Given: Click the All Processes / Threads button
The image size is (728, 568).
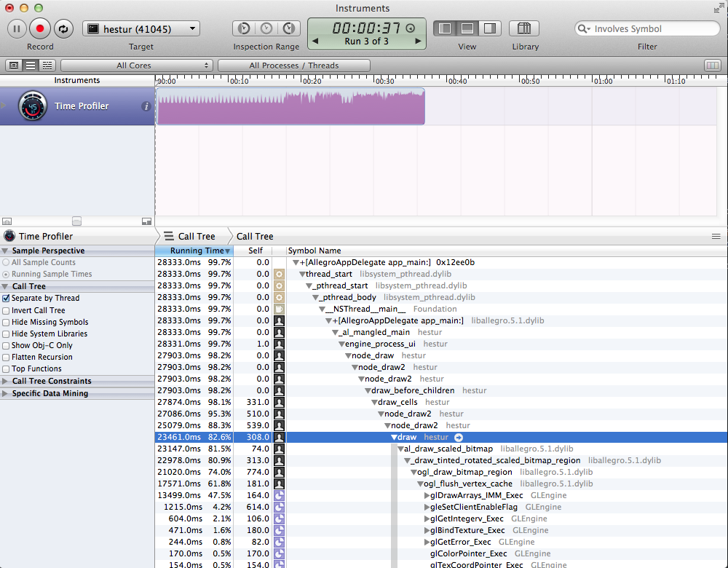Looking at the screenshot, I should tap(293, 66).
